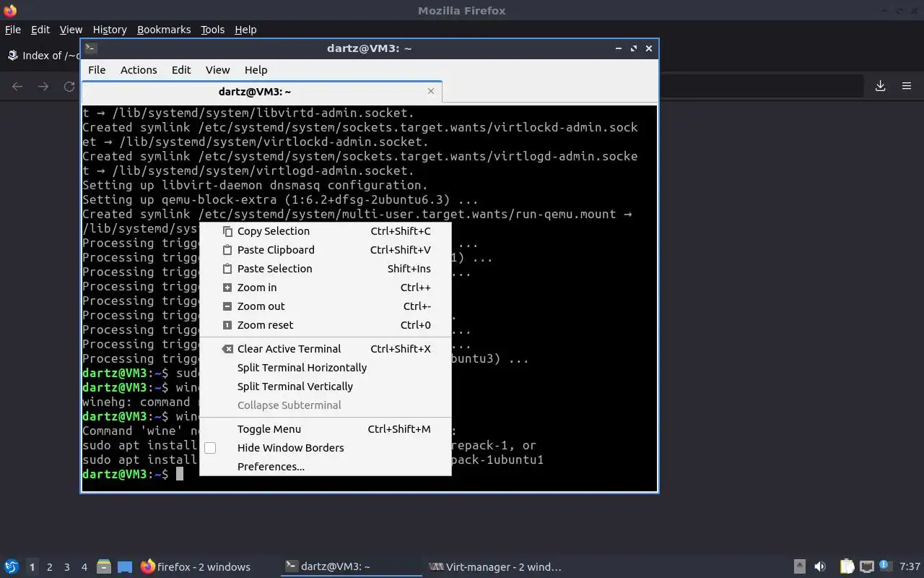The image size is (924, 578).
Task: Choose Clear Active Terminal
Action: point(325,349)
